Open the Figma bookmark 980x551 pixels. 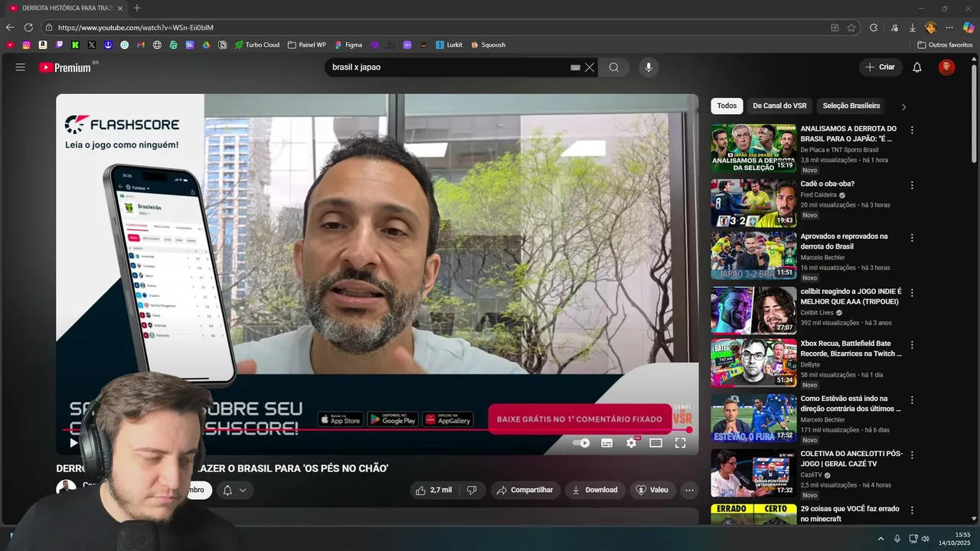pos(348,45)
